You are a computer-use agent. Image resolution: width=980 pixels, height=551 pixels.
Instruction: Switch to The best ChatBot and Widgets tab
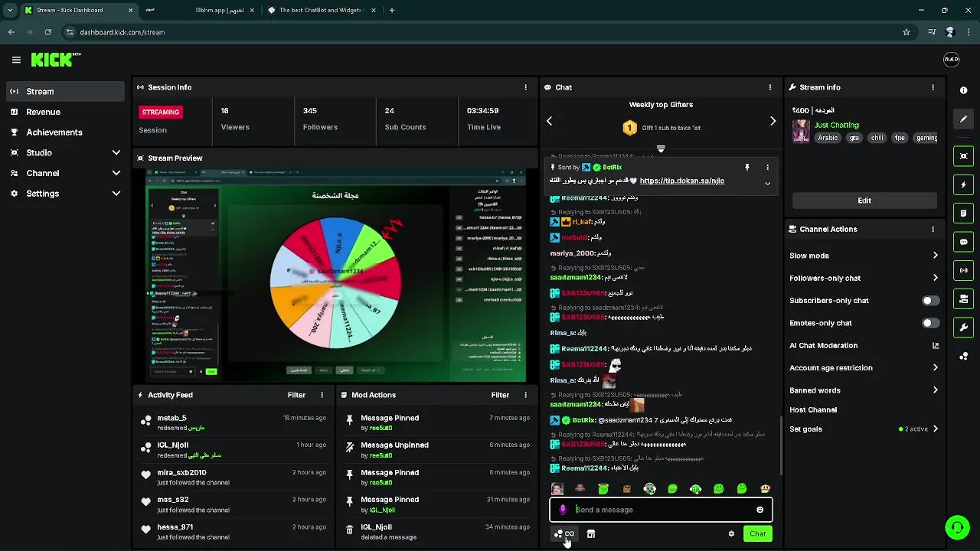(322, 10)
